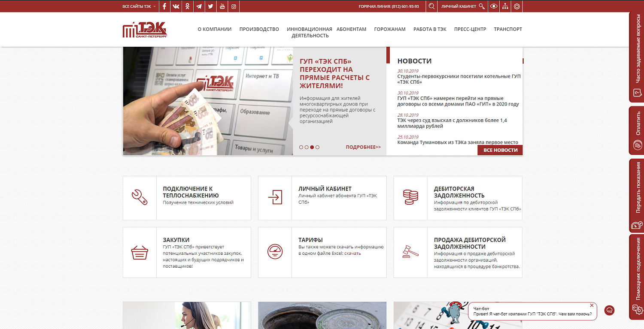Open the Помощник подключения side tab
This screenshot has height=329, width=644.
click(x=637, y=277)
